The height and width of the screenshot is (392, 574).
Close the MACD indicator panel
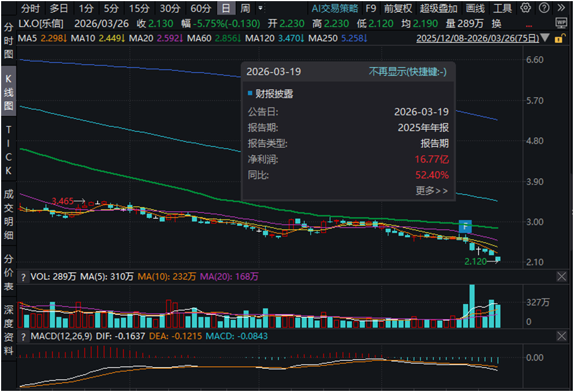tap(561, 337)
